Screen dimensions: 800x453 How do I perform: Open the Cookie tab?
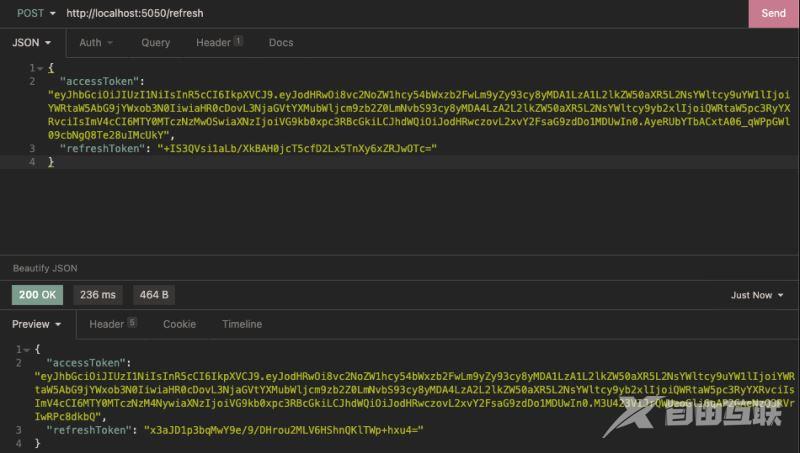click(x=179, y=324)
